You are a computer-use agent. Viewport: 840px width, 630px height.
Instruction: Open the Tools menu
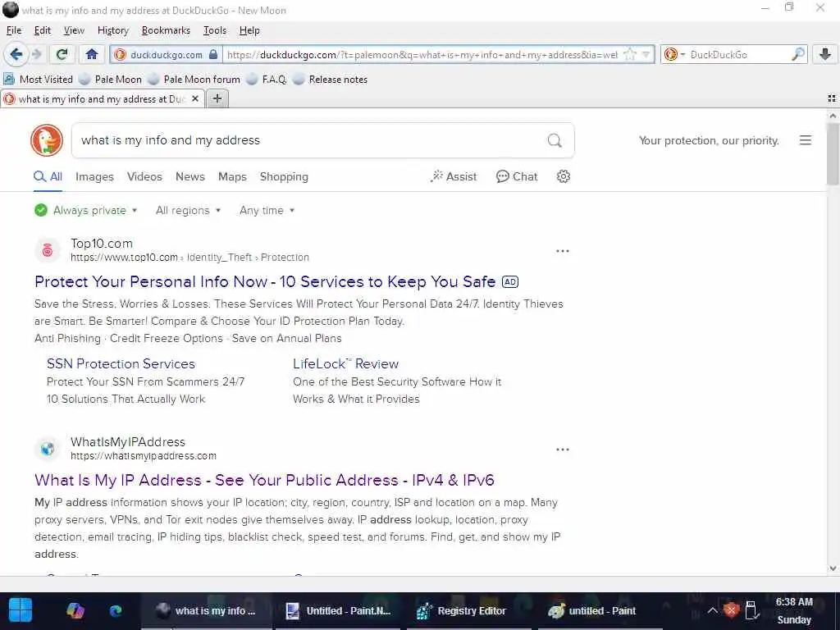215,30
